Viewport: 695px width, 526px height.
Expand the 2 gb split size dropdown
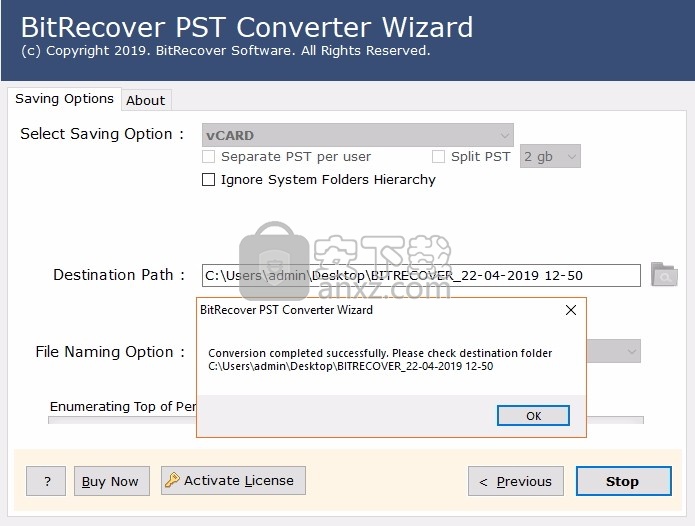(x=550, y=156)
